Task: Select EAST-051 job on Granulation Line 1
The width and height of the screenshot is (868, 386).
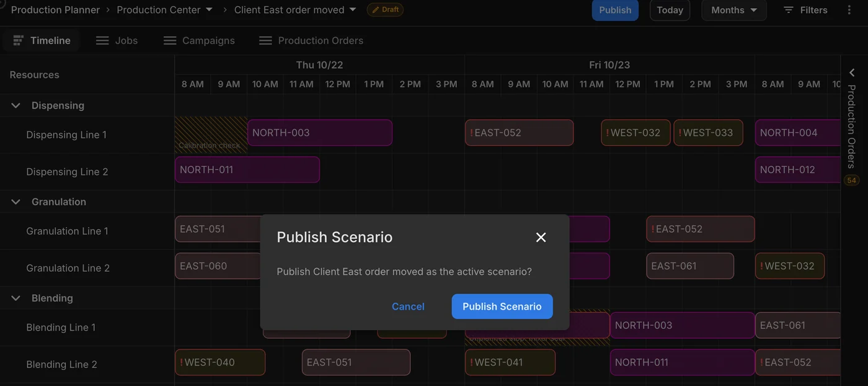Action: [x=218, y=229]
